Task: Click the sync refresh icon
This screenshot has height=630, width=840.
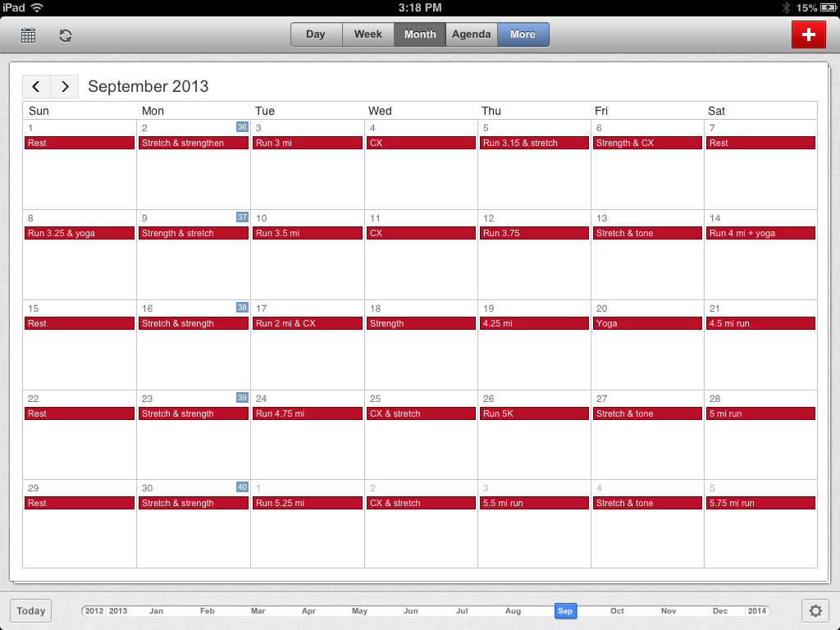Action: [66, 35]
